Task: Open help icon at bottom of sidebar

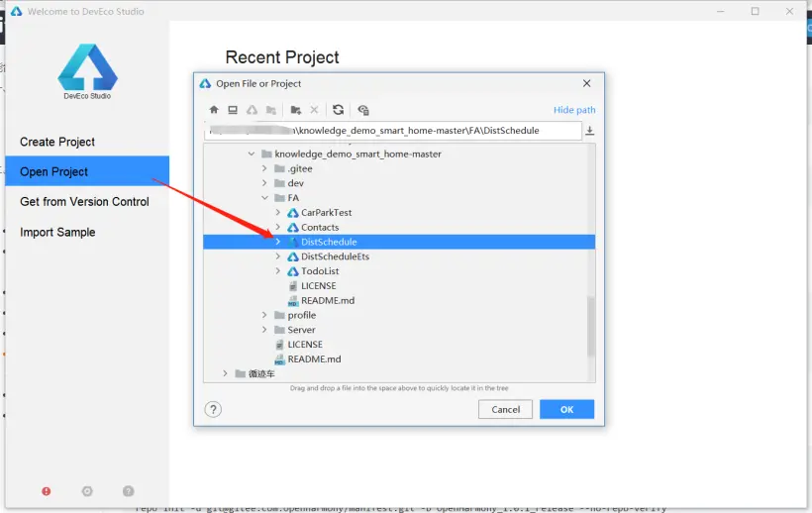Action: [129, 491]
